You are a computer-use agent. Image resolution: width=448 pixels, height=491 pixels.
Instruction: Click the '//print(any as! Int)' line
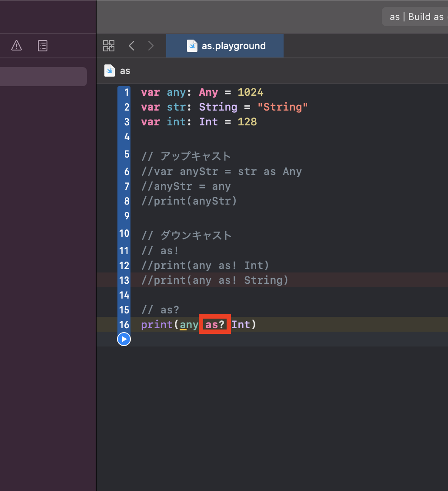pyautogui.click(x=205, y=266)
